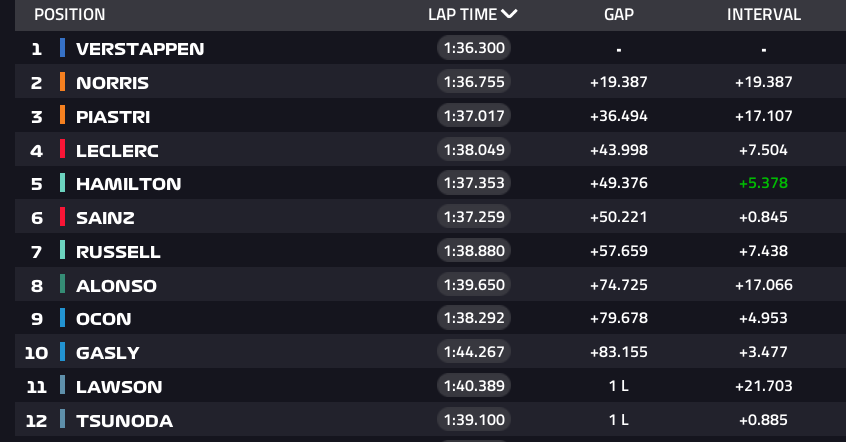Click the LAP TIME column dropdown chevron
Image resolution: width=846 pixels, height=442 pixels.
click(x=510, y=14)
